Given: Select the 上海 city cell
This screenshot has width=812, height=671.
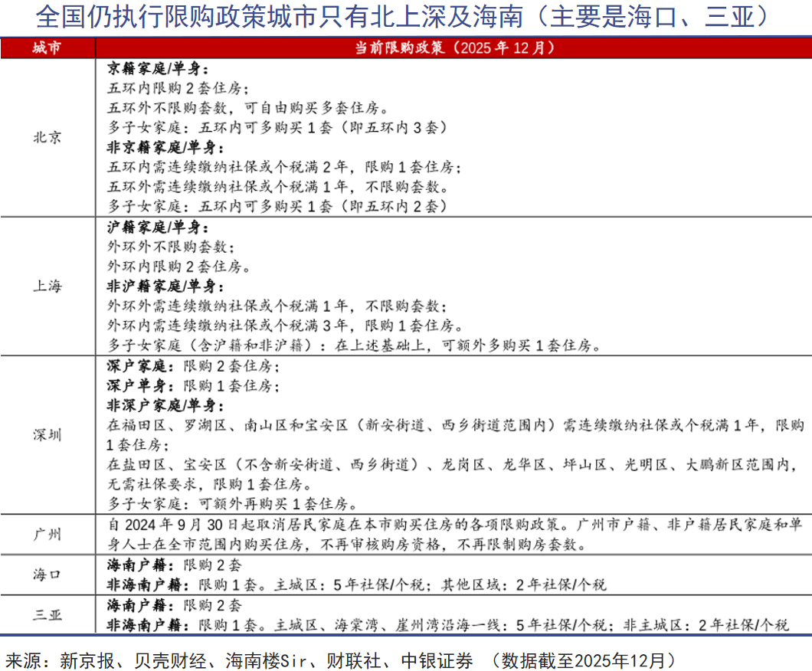Looking at the screenshot, I should (x=47, y=286).
